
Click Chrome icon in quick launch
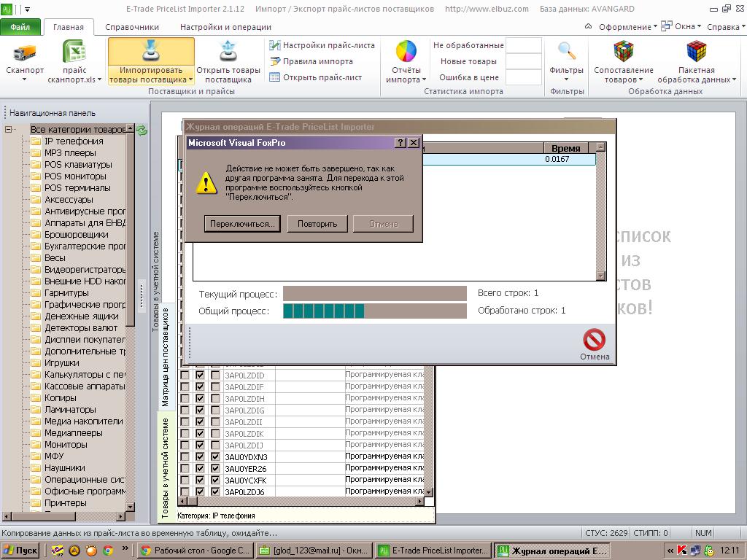pyautogui.click(x=108, y=551)
